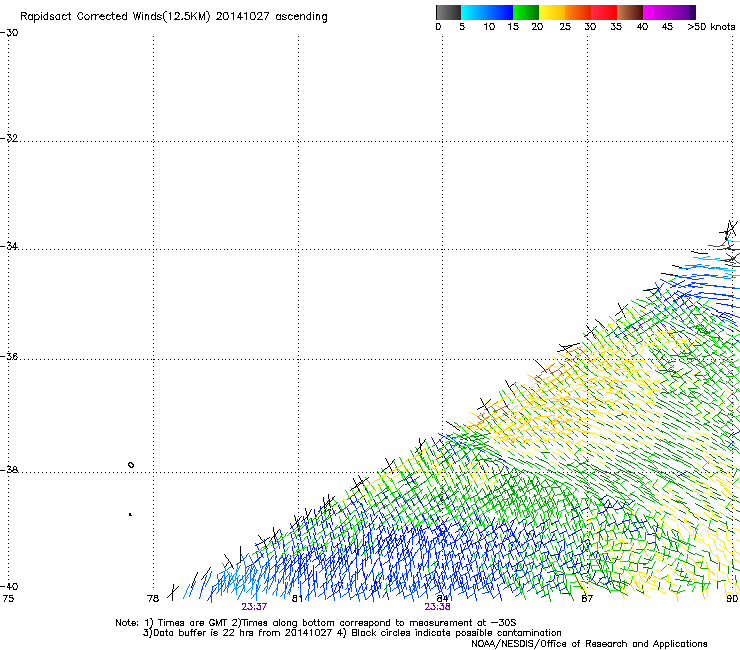Viewport: 740px width, 650px height.
Task: Click the '-36' latitude axis label
Action: pyautogui.click(x=9, y=356)
